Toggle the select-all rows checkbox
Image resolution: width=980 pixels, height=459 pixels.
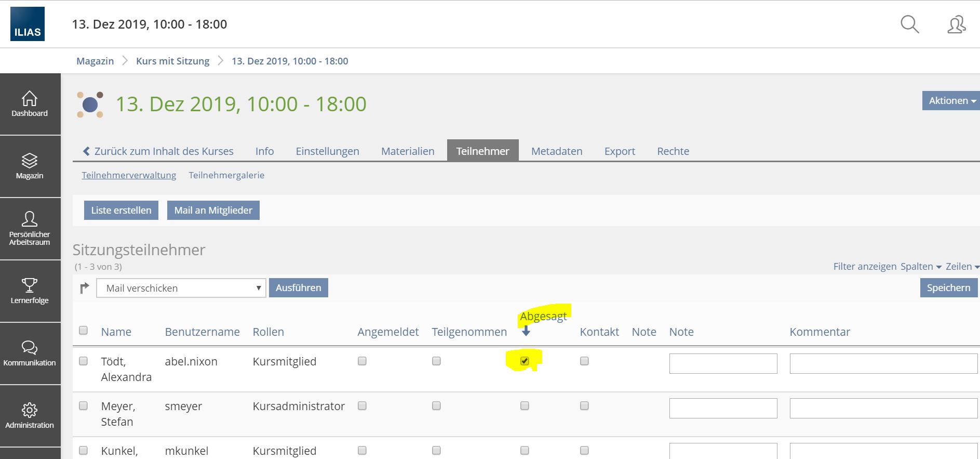pos(83,331)
